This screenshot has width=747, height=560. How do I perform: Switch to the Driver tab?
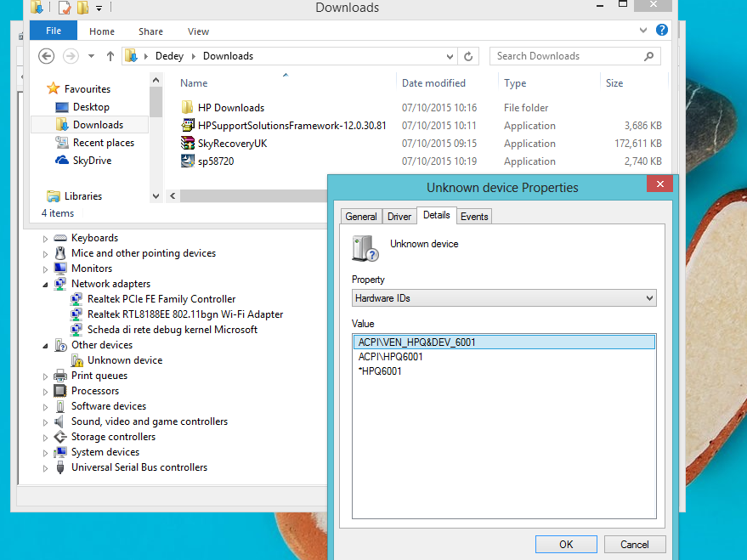(x=399, y=217)
